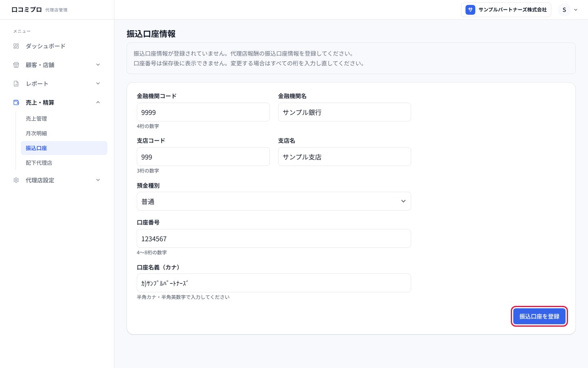The width and height of the screenshot is (588, 368).
Task: Focus the 支店コード field with 999
Action: pos(203,157)
